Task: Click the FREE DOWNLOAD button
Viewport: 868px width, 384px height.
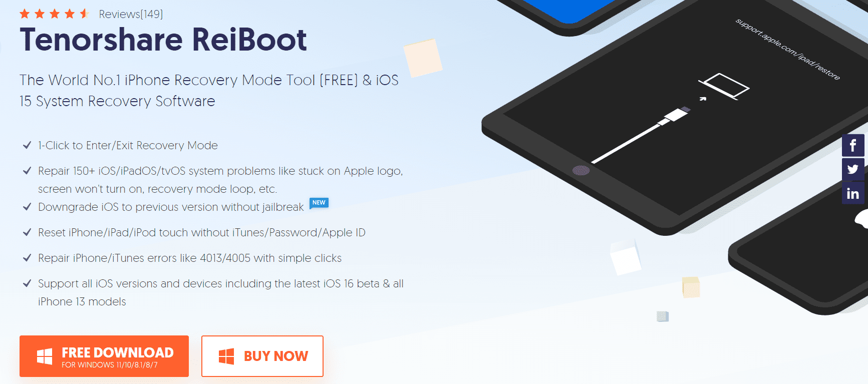Action: coord(104,356)
